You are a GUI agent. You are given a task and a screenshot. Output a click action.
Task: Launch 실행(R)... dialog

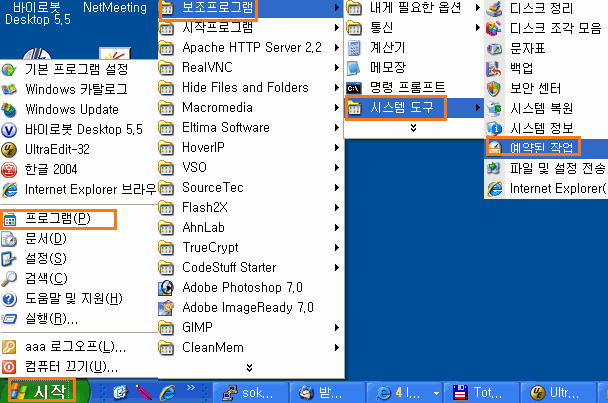(51, 319)
